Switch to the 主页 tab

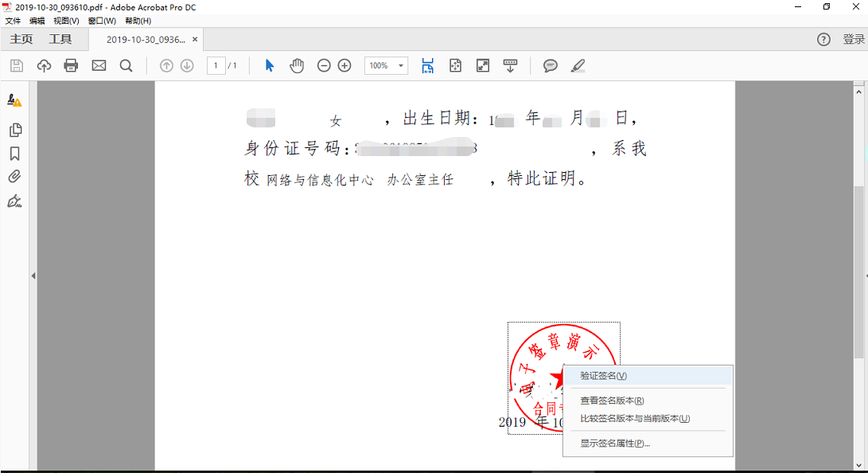click(21, 39)
